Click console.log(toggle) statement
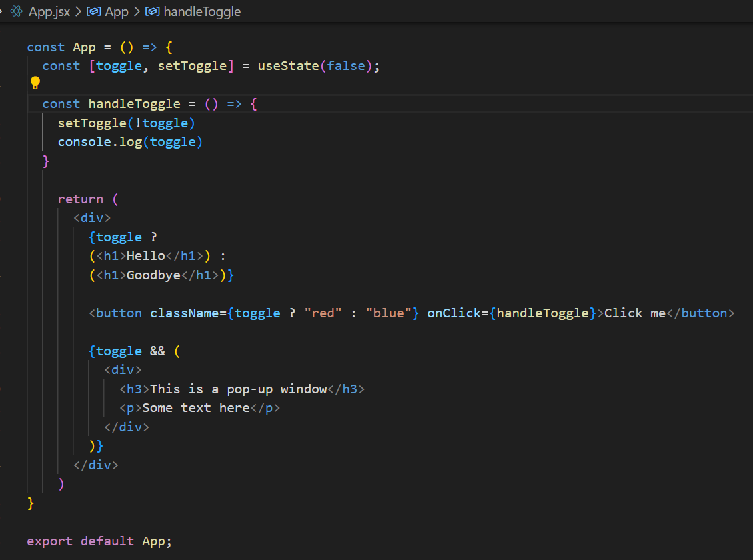 coord(130,142)
